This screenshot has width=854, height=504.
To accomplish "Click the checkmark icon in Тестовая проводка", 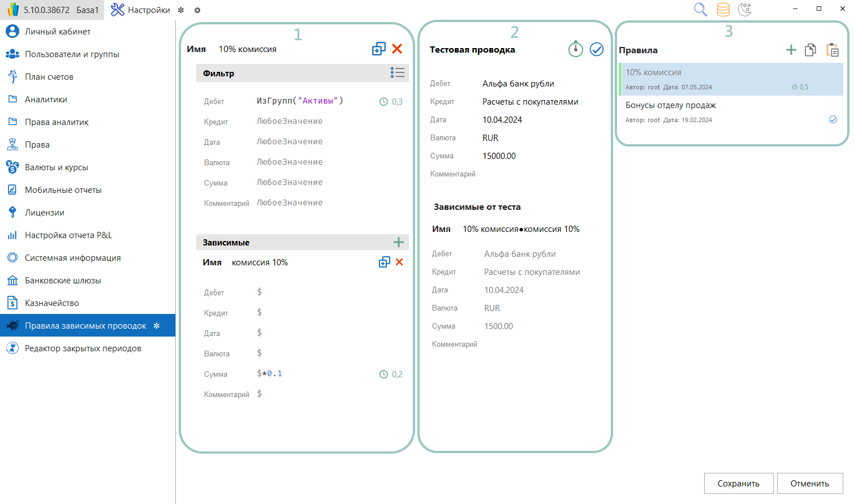I will point(596,50).
